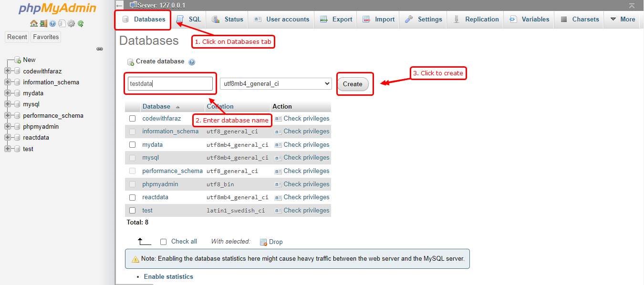Image resolution: width=644 pixels, height=285 pixels.
Task: Check privileges for mydata
Action: (x=302, y=145)
